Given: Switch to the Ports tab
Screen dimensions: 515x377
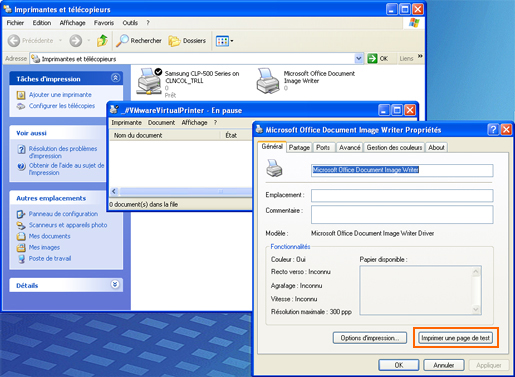Looking at the screenshot, I should pos(323,147).
